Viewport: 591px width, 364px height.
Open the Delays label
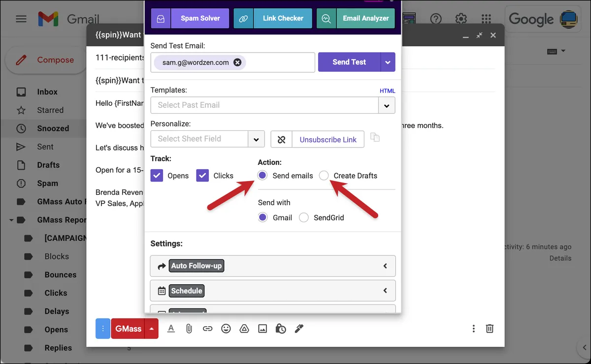(x=57, y=311)
